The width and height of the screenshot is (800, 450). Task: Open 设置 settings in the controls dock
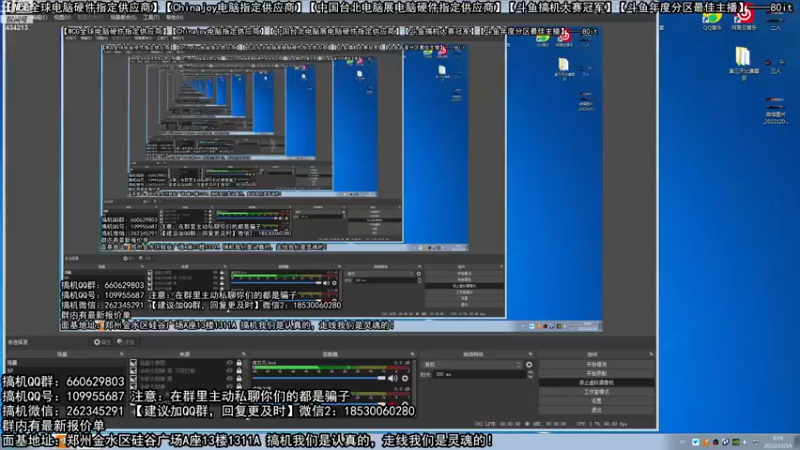click(596, 401)
